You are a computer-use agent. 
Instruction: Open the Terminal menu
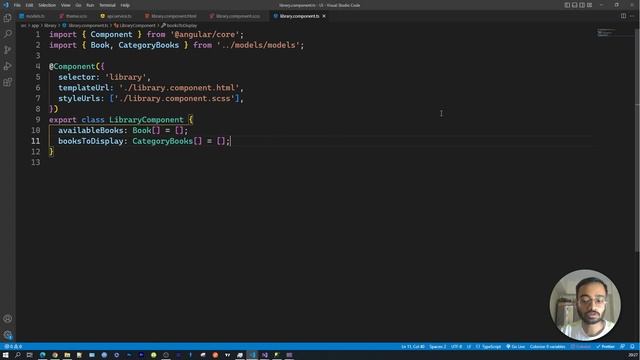point(107,5)
